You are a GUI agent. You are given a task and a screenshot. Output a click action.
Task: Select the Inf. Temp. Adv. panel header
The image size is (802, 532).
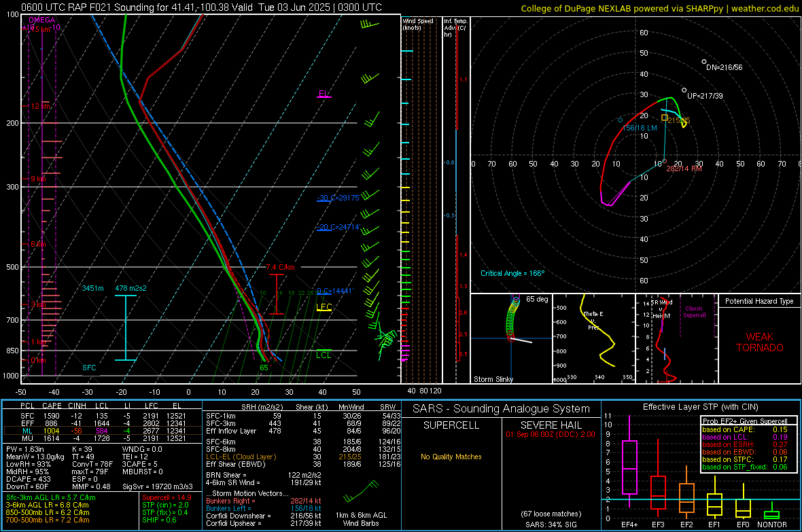455,28
